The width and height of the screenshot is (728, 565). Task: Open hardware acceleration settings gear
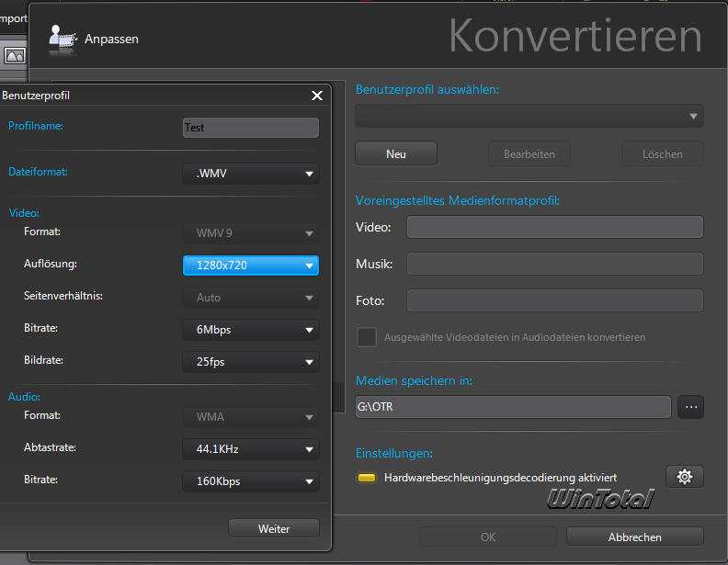coord(685,477)
